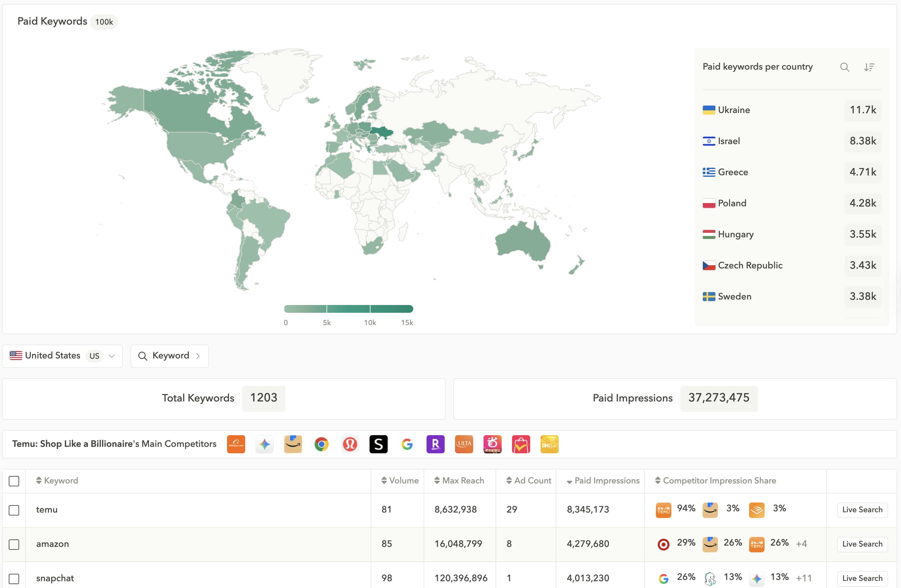Click the search icon in Paid keywords per country
The height and width of the screenshot is (588, 901).
pos(845,67)
